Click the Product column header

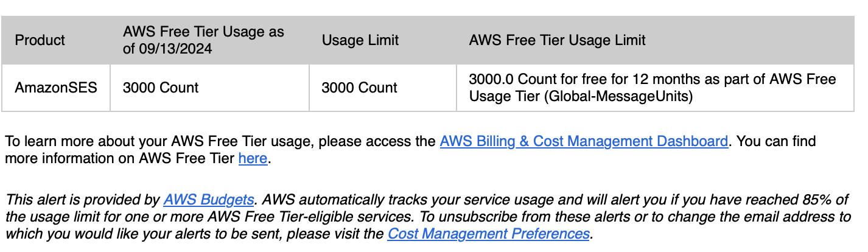pyautogui.click(x=40, y=41)
